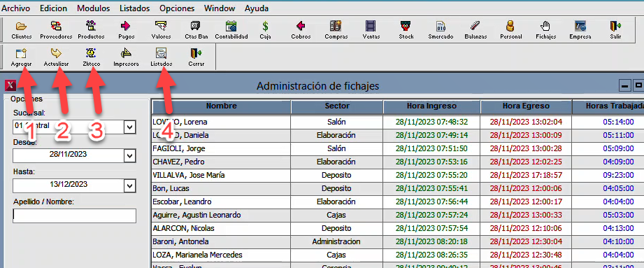Click the Nombre column header

(x=222, y=106)
